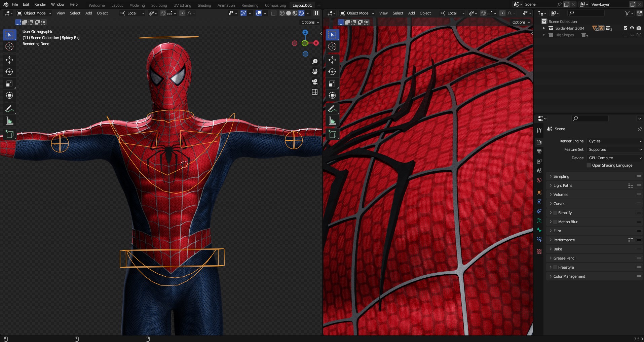
Task: Check the Rig Shapes collection checkbox
Action: pyautogui.click(x=626, y=35)
